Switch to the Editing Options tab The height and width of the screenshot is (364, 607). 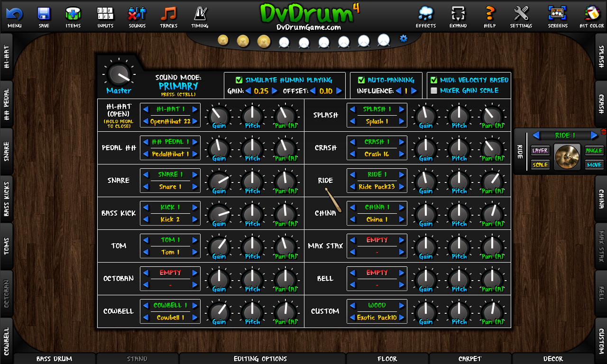(x=261, y=359)
